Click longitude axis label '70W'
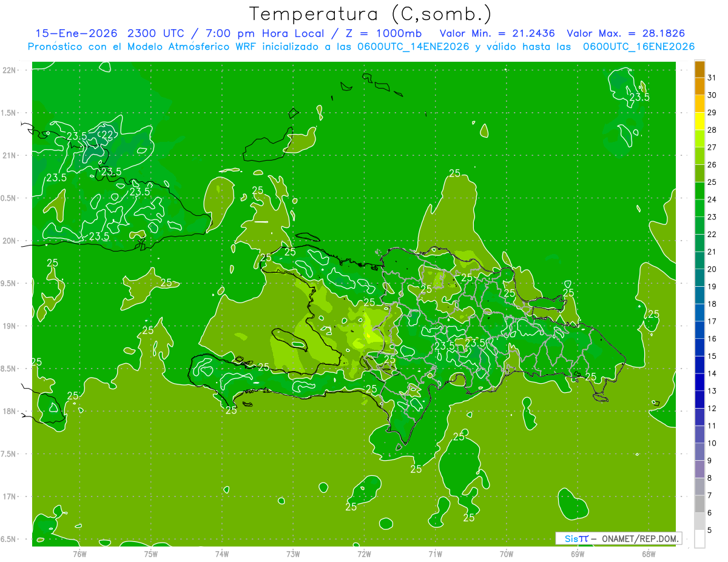This screenshot has width=728, height=562. (507, 554)
